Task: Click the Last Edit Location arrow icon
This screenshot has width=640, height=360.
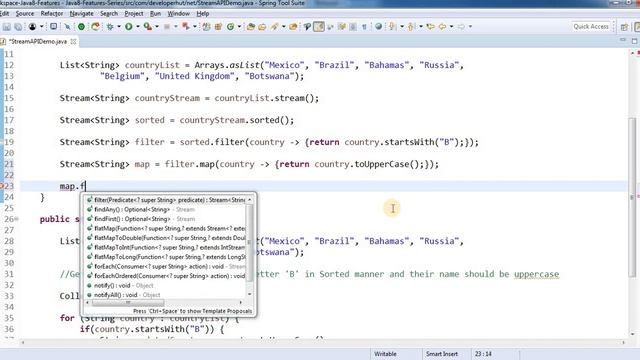Action: (x=431, y=27)
